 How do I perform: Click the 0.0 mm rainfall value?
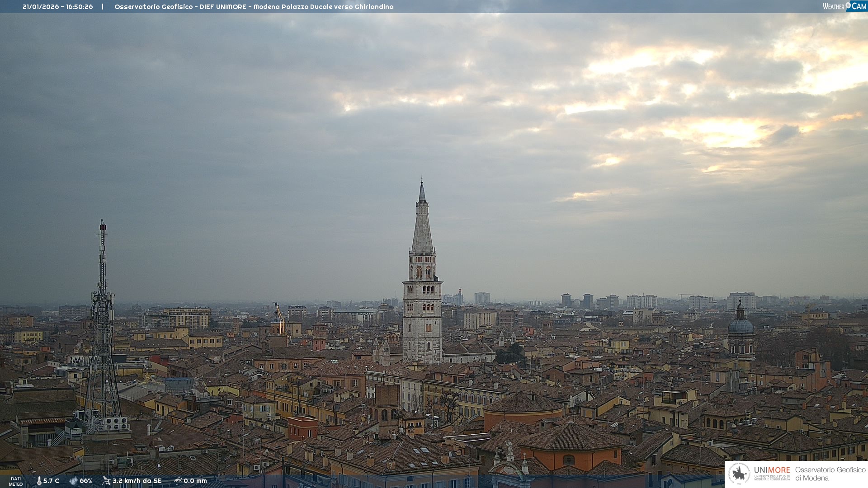[195, 481]
